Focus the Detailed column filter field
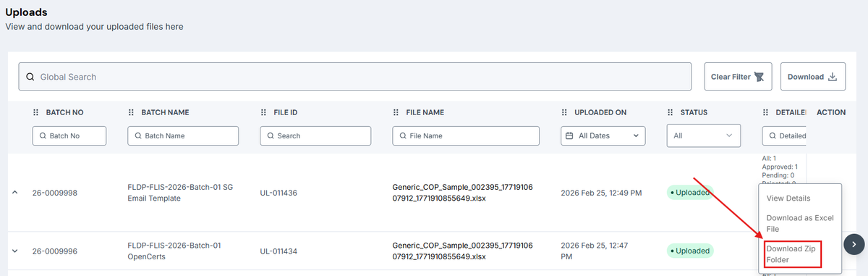868x276 pixels. [784, 135]
